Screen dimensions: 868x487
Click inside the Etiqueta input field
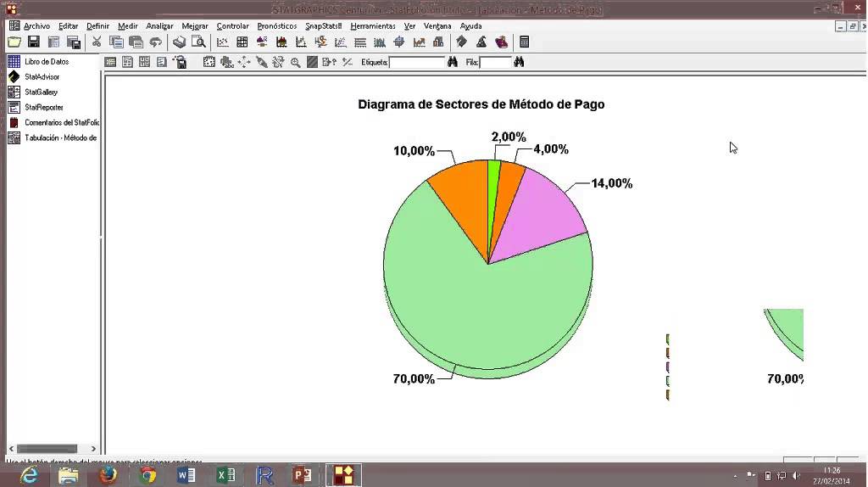pos(417,62)
